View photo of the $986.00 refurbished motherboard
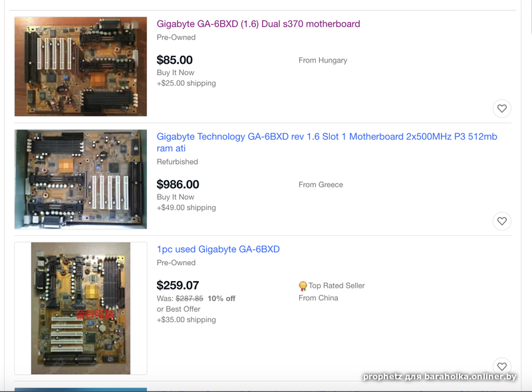Screen dimensions: 532x392 click(x=80, y=179)
